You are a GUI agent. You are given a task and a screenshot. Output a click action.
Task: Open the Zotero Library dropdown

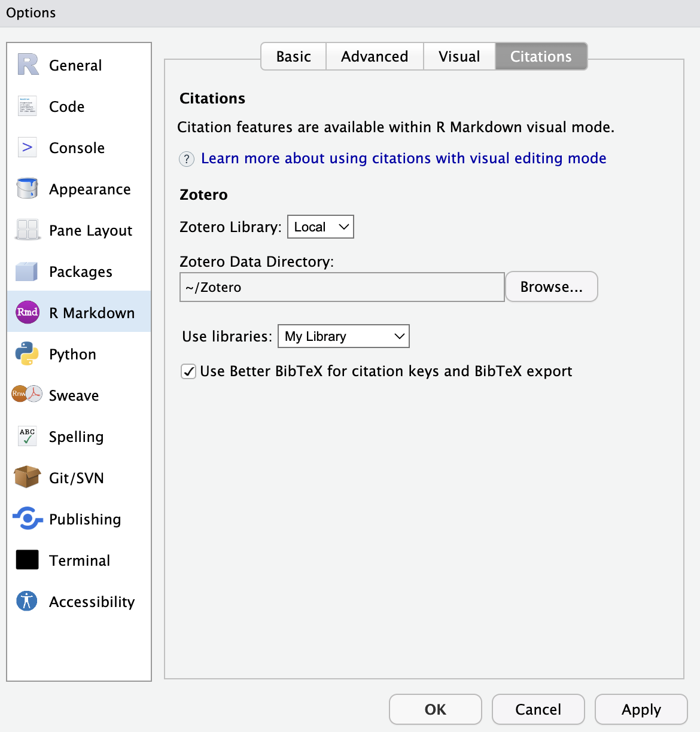point(320,227)
